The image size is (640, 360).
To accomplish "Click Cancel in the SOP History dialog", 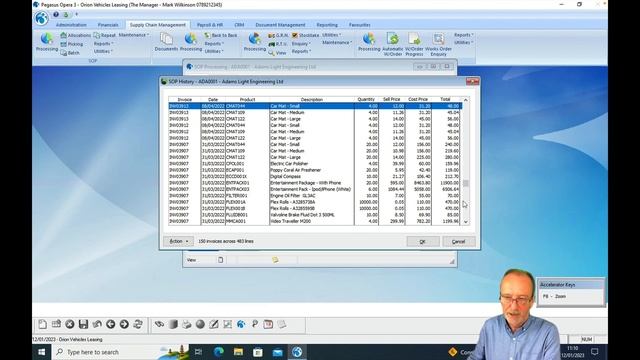I will 459,242.
